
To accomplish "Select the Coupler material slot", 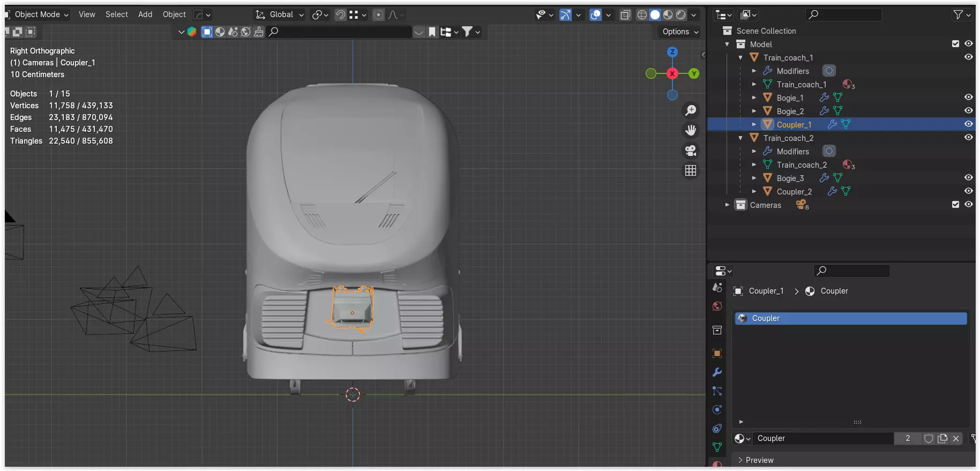I will [x=851, y=318].
